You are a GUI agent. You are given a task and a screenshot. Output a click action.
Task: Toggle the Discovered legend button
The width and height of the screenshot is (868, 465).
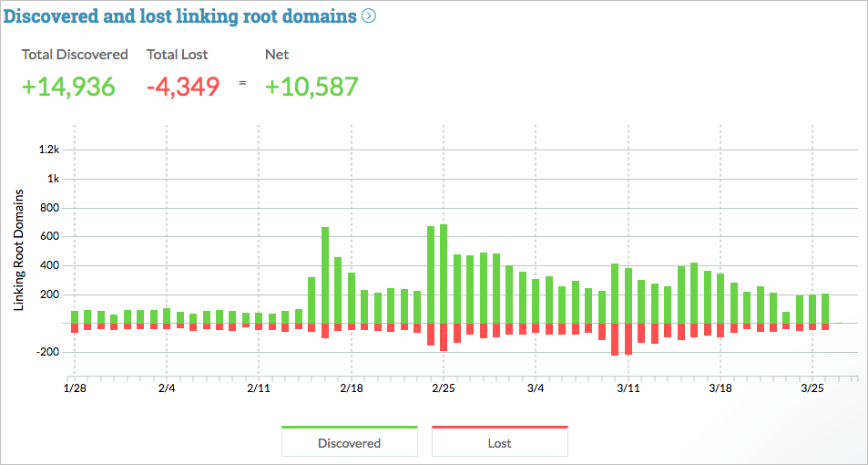coord(350,441)
